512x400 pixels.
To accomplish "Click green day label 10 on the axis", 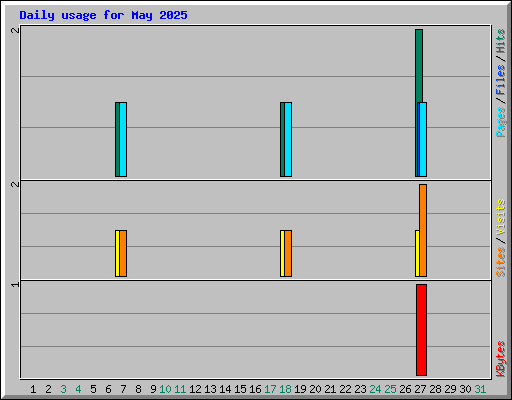I will [x=165, y=389].
